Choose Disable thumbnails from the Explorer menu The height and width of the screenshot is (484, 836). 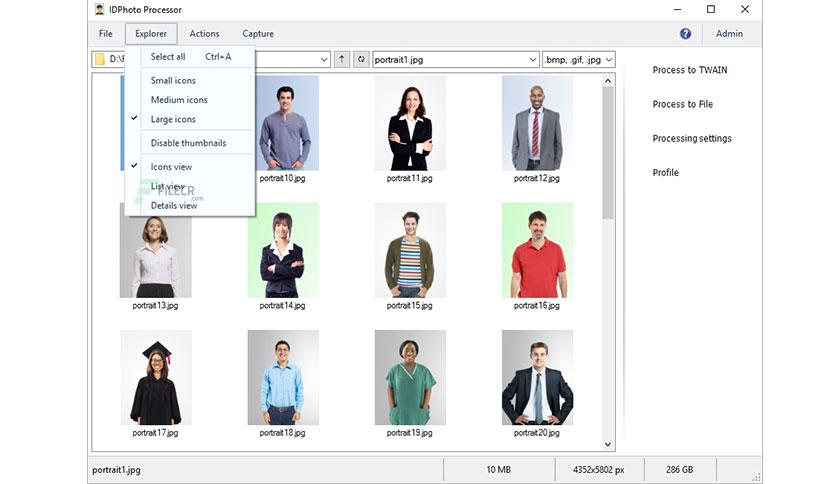coord(188,143)
